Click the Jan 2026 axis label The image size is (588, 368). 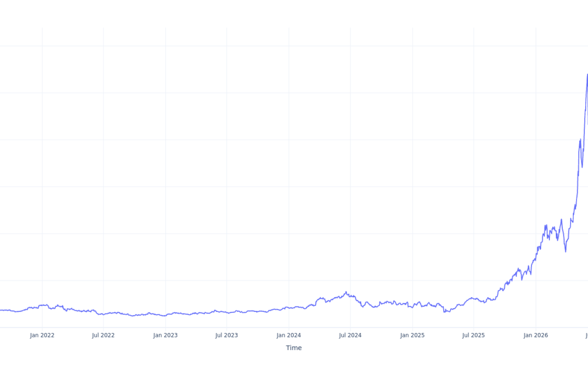(x=536, y=335)
